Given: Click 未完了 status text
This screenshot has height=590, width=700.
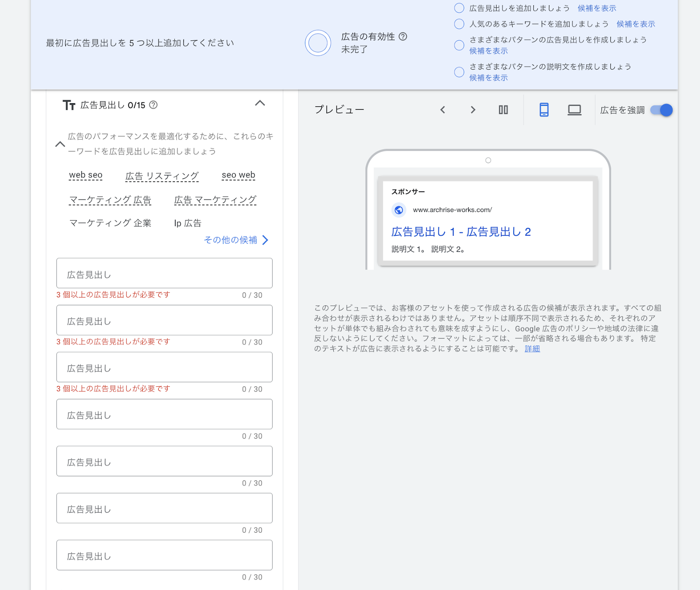Looking at the screenshot, I should click(354, 49).
